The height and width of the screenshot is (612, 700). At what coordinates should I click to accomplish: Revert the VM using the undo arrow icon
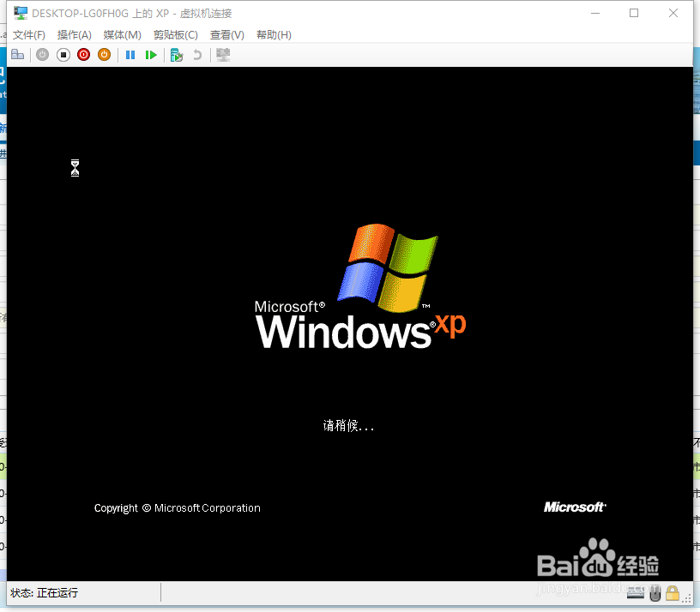(x=197, y=55)
